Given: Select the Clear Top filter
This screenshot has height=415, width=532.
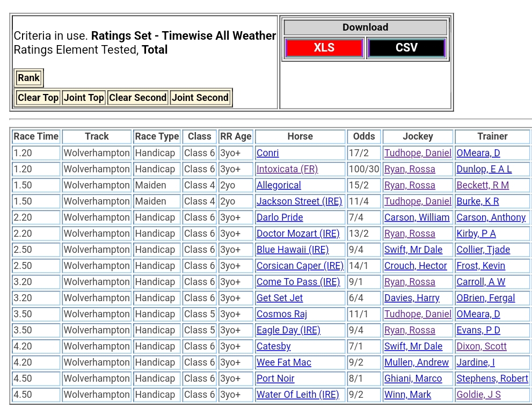Looking at the screenshot, I should pos(38,98).
